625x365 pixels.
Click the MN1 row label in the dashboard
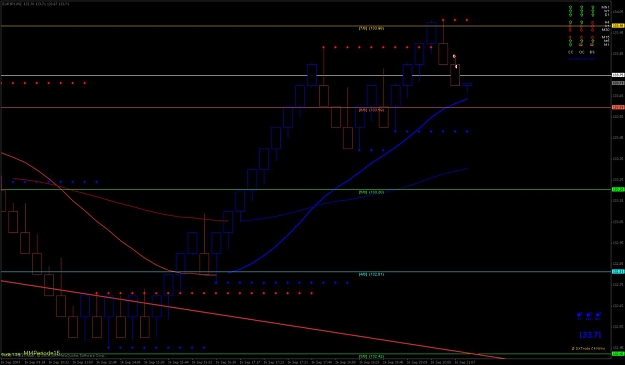point(606,7)
